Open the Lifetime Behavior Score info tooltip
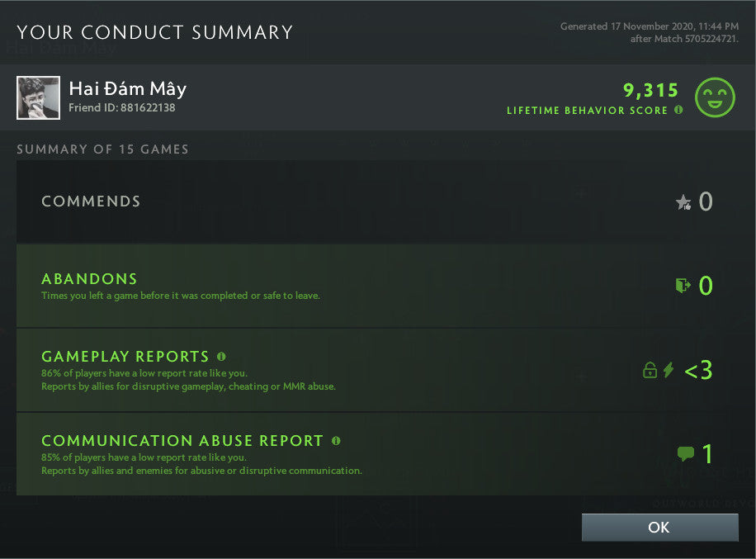The height and width of the screenshot is (559, 756). tap(678, 110)
